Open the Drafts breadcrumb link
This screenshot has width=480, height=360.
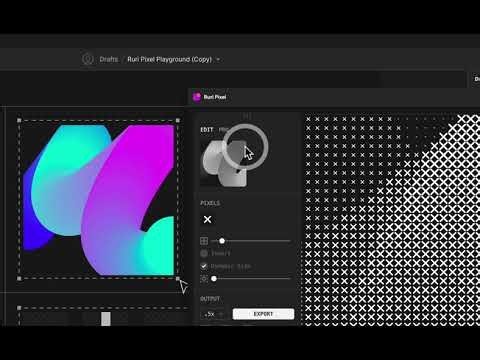[109, 59]
